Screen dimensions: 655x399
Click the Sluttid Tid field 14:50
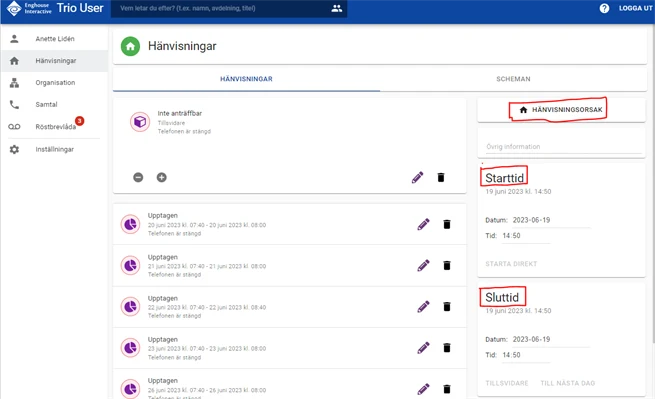coord(526,355)
